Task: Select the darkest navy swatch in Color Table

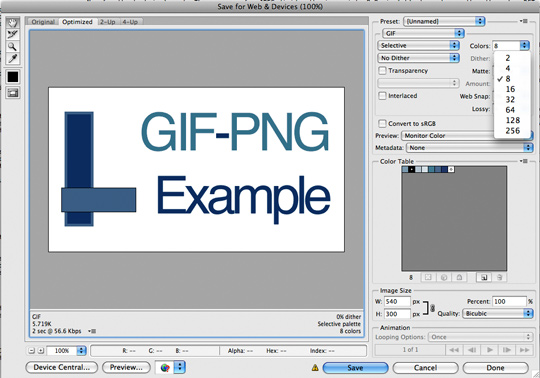Action: (x=445, y=169)
